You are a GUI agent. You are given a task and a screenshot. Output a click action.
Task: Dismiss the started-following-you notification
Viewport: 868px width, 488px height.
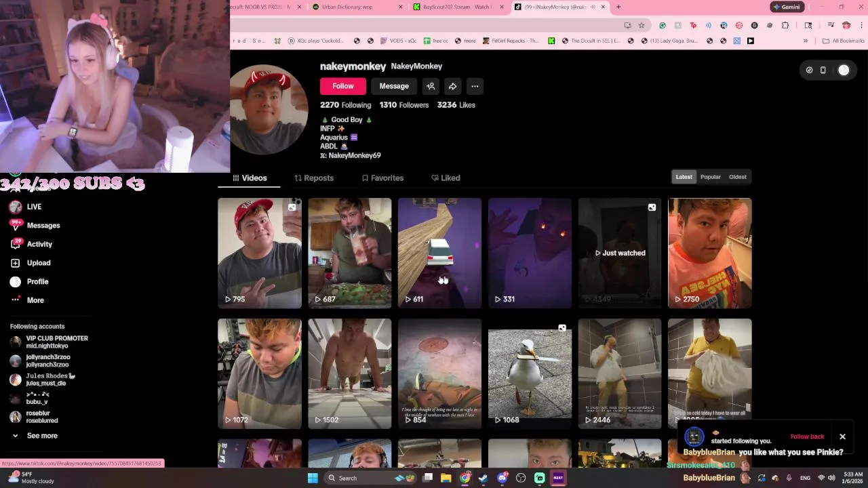[x=842, y=436]
